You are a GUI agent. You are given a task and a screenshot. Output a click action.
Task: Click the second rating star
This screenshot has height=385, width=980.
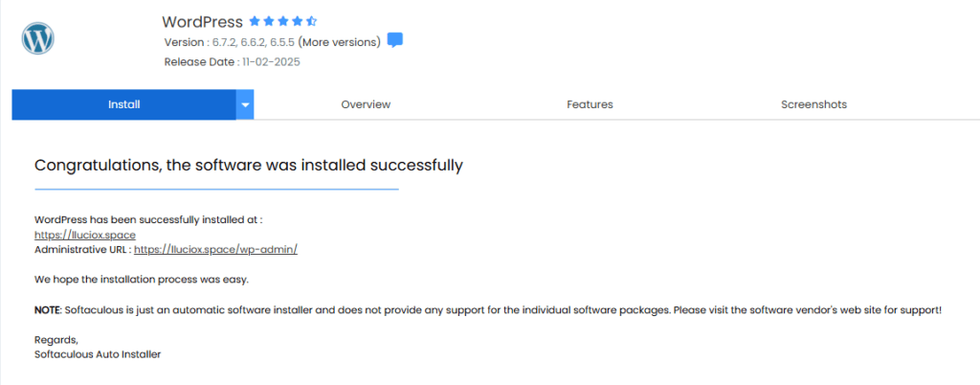click(268, 20)
